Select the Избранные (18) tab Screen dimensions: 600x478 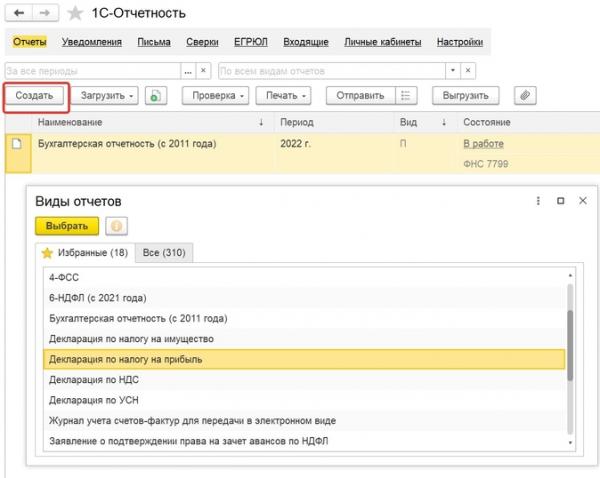point(85,253)
